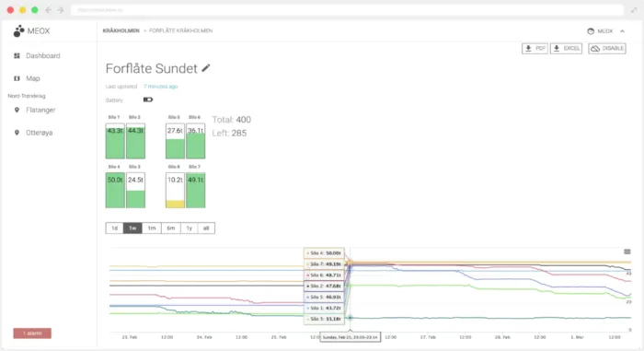
Task: Export data with the EXCEL button
Action: click(566, 49)
